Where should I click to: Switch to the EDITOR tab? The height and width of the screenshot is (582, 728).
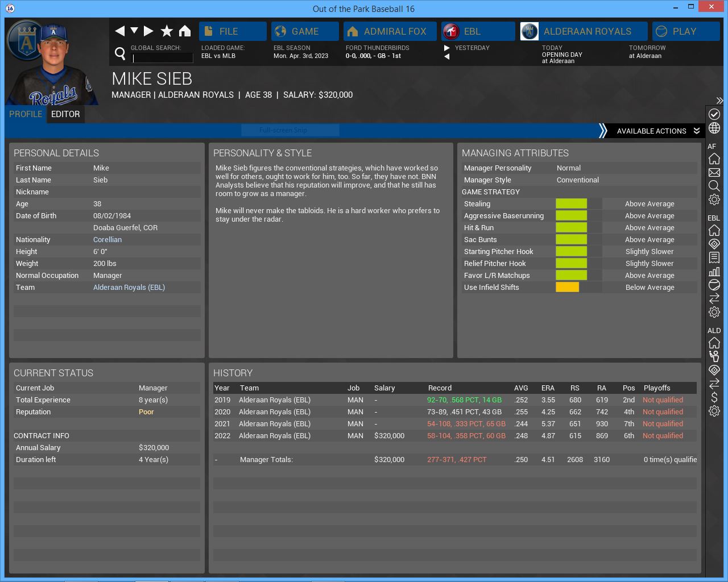(x=65, y=114)
